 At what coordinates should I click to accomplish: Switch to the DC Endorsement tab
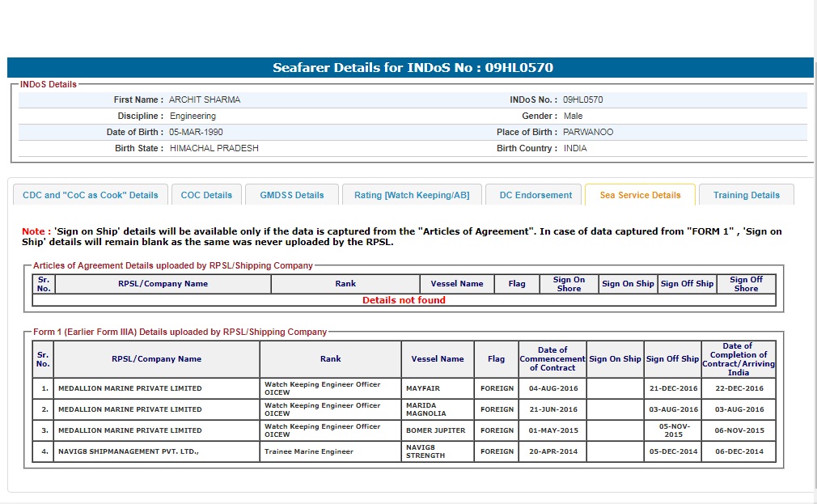pos(535,195)
